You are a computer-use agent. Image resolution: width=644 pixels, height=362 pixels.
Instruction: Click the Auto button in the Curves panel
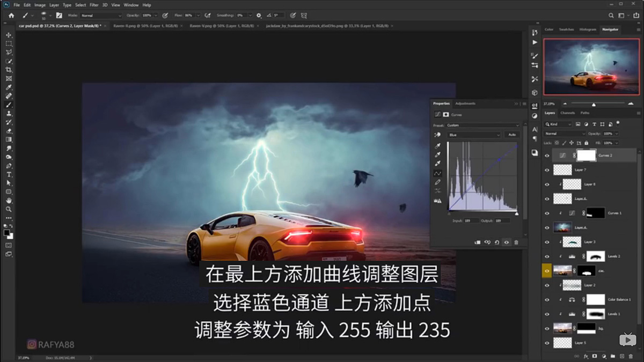(x=511, y=134)
